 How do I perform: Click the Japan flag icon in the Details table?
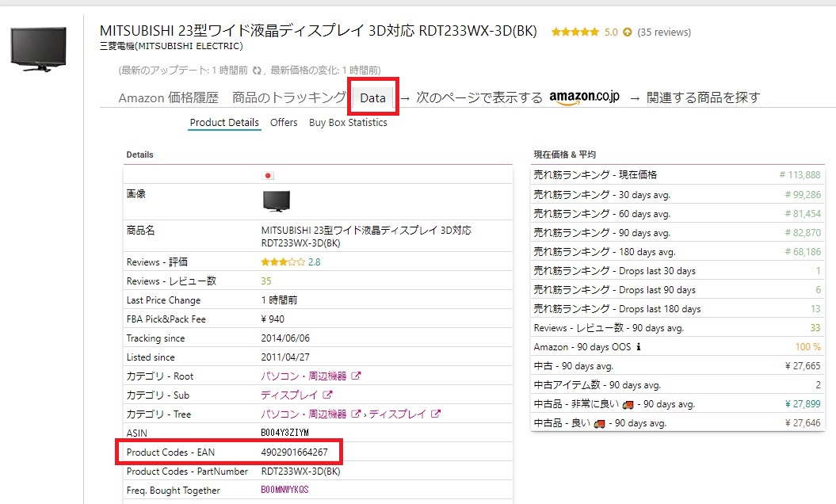click(x=268, y=175)
